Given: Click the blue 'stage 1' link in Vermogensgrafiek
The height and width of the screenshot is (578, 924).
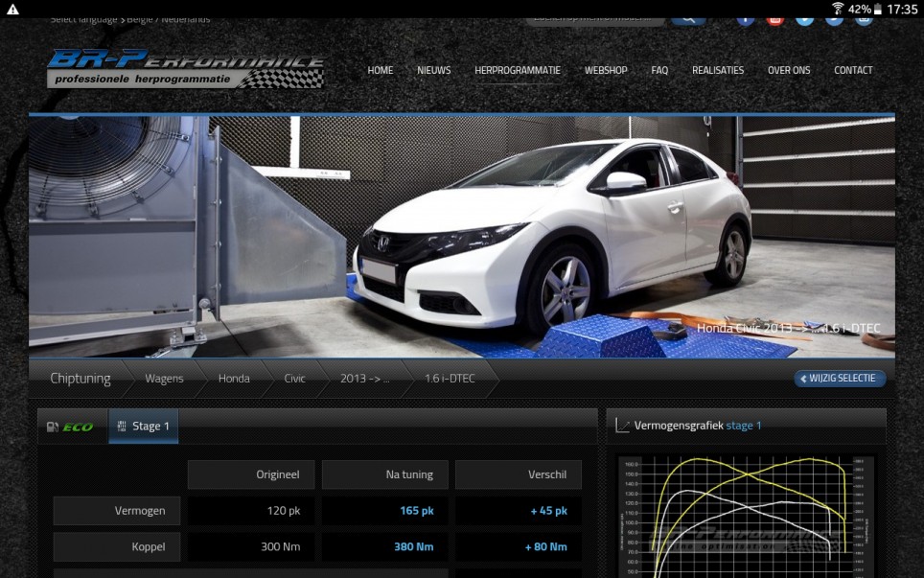Looking at the screenshot, I should pyautogui.click(x=744, y=426).
